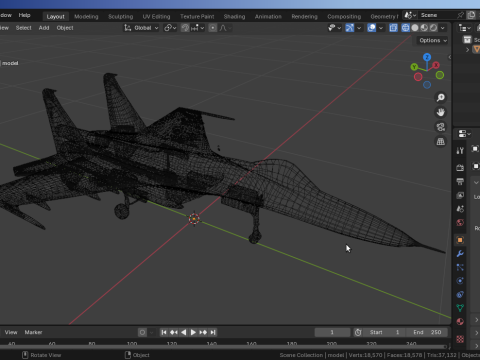This screenshot has width=480, height=360.
Task: Jump to the timeline end frame
Action: (213, 332)
